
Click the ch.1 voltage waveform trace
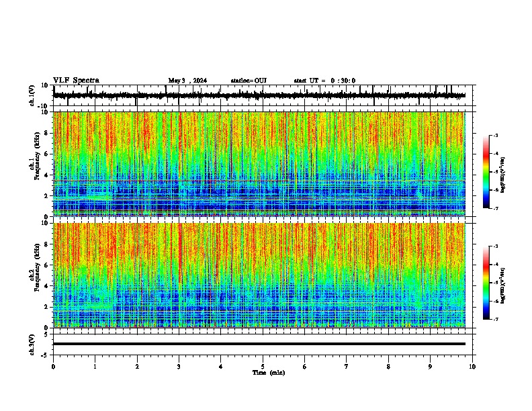tap(259, 95)
